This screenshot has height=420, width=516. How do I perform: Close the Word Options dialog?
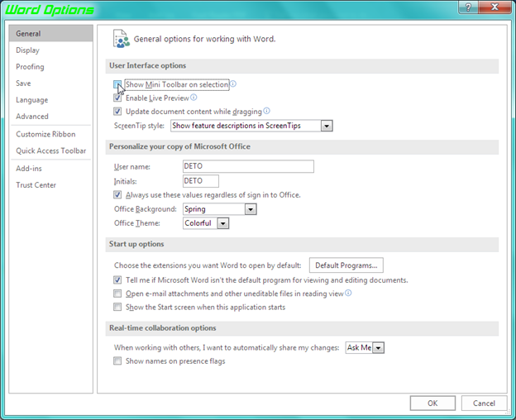coord(494,7)
